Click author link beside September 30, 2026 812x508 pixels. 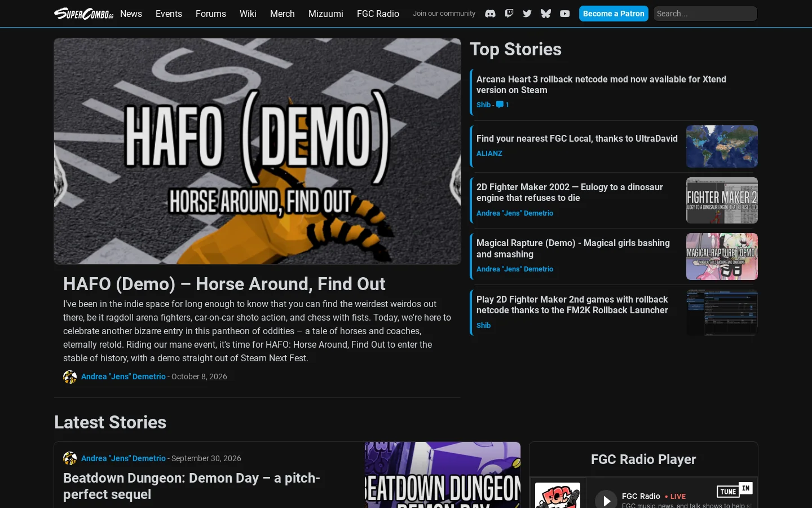point(123,458)
